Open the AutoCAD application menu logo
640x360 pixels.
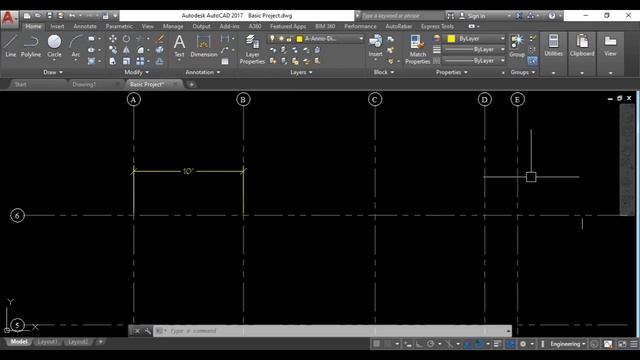(x=9, y=19)
